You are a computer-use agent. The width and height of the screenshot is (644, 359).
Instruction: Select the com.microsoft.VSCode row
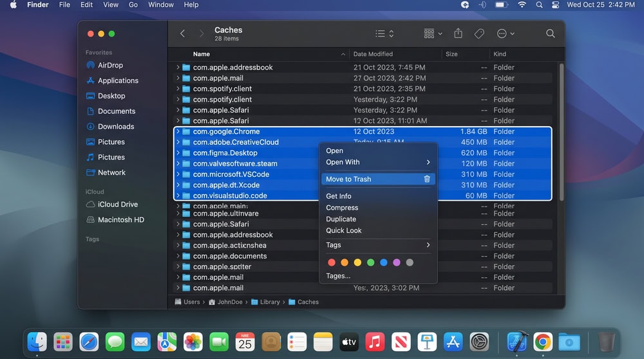point(363,174)
